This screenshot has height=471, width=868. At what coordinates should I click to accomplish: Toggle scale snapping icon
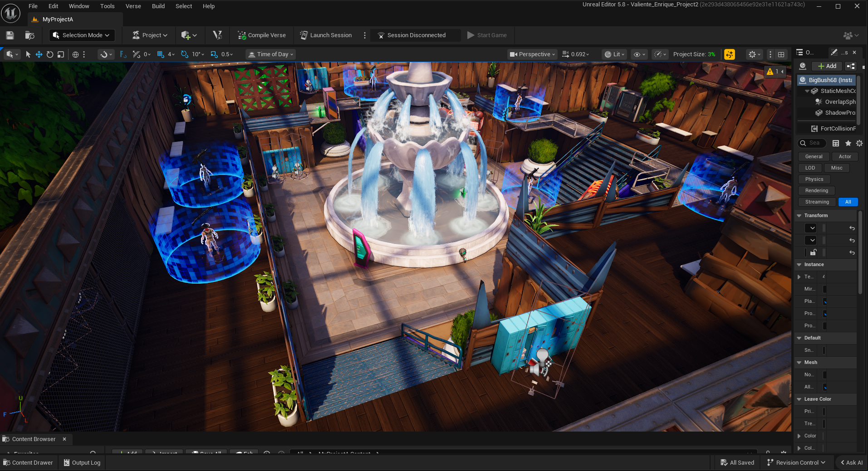tap(214, 54)
